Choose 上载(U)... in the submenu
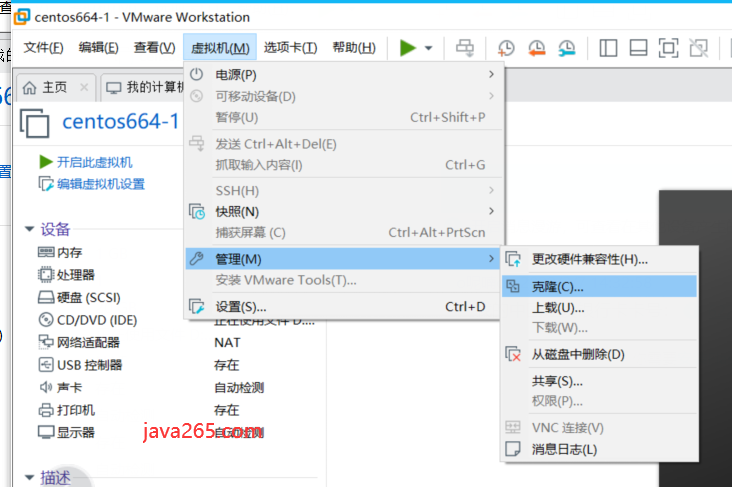 [599, 308]
